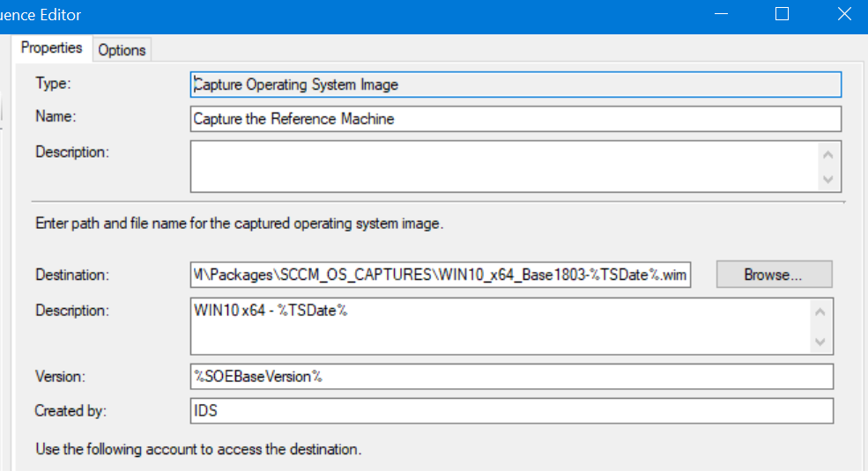Switch to the Options tab
868x471 pixels.
pyautogui.click(x=122, y=50)
